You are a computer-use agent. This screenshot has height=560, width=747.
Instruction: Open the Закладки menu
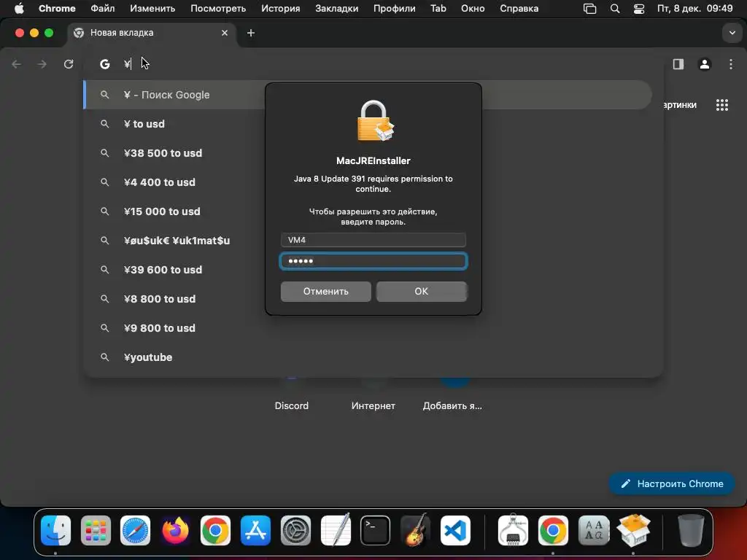click(337, 9)
